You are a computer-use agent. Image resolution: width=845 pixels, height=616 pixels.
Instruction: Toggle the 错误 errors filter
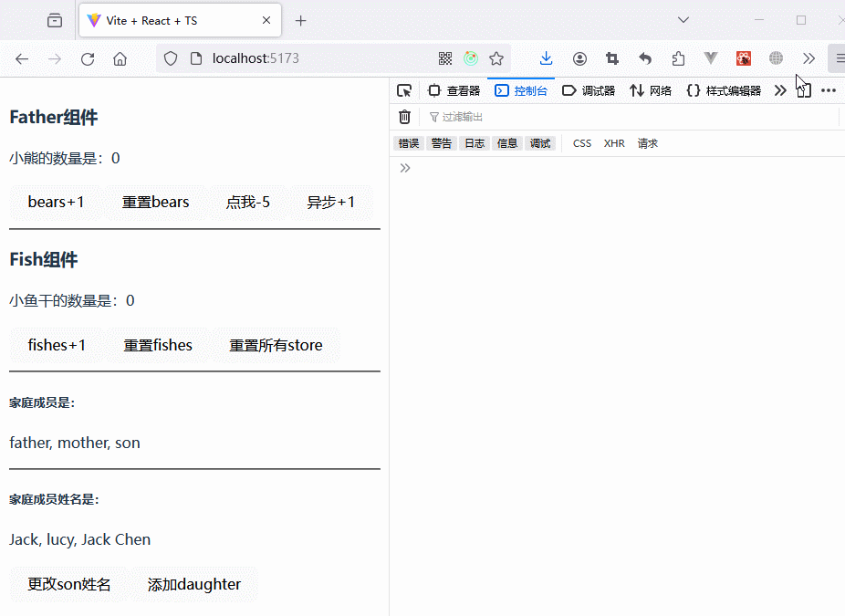click(x=408, y=143)
